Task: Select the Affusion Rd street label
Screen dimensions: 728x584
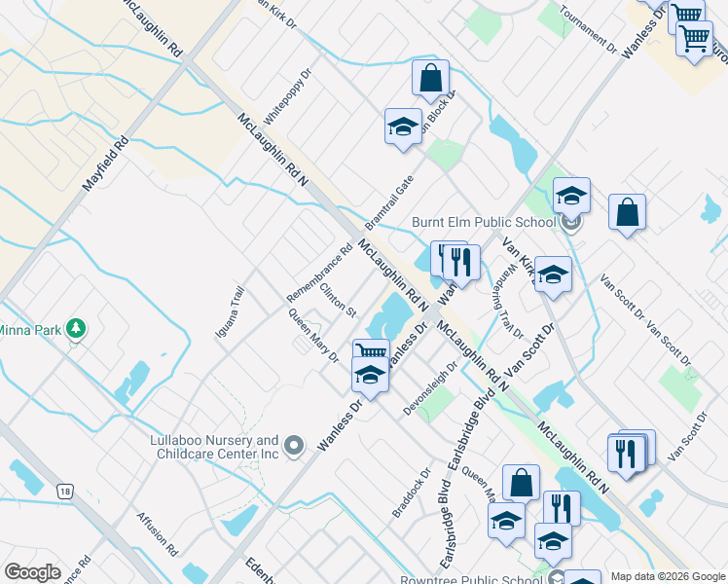Action: (158, 534)
